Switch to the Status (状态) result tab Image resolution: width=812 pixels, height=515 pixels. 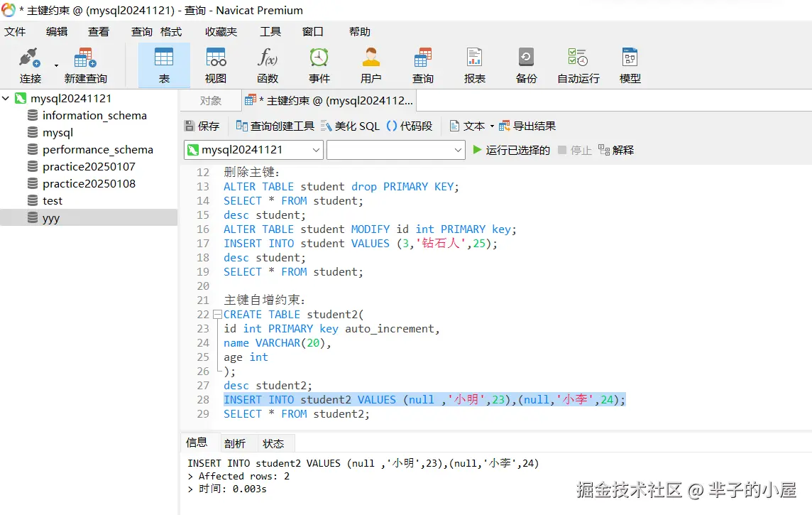[273, 443]
